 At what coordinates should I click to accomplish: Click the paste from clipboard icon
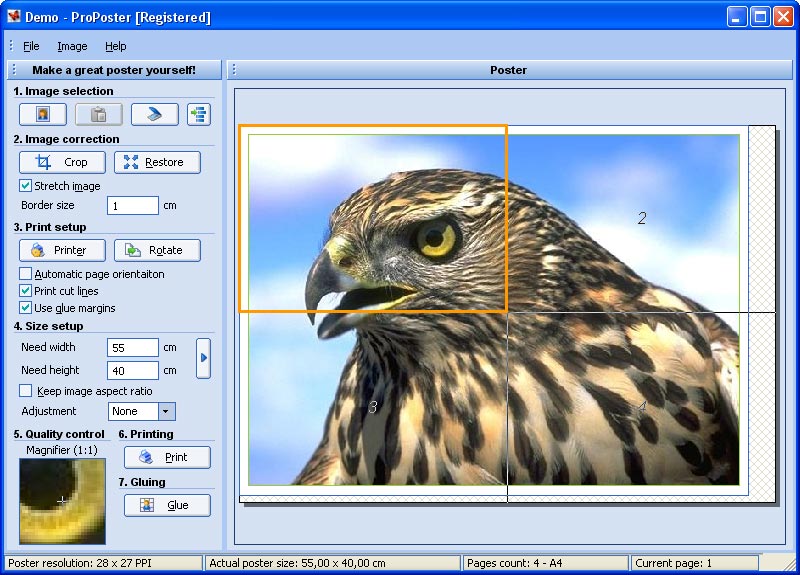coord(98,114)
